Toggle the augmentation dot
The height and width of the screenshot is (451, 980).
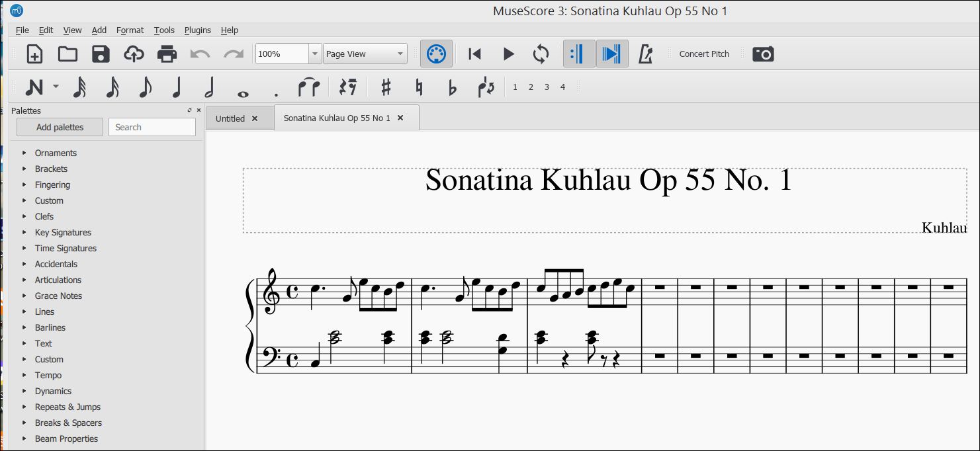pyautogui.click(x=276, y=95)
